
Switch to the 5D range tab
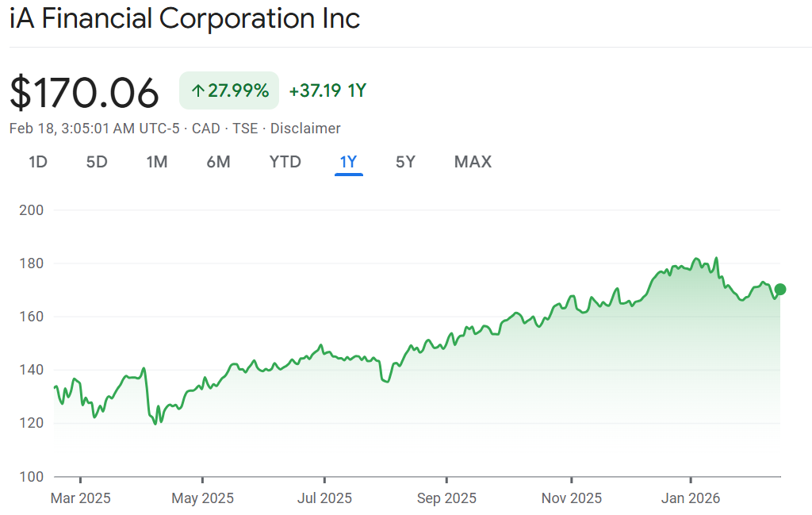97,162
